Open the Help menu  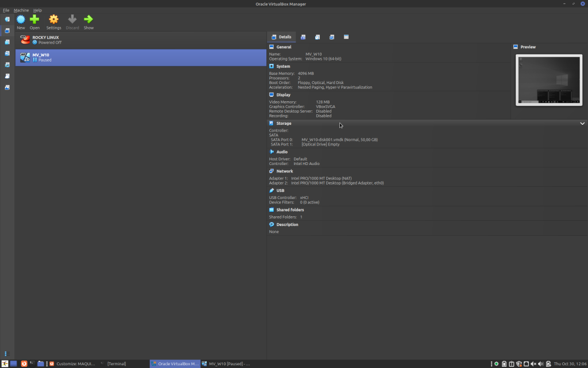click(37, 10)
